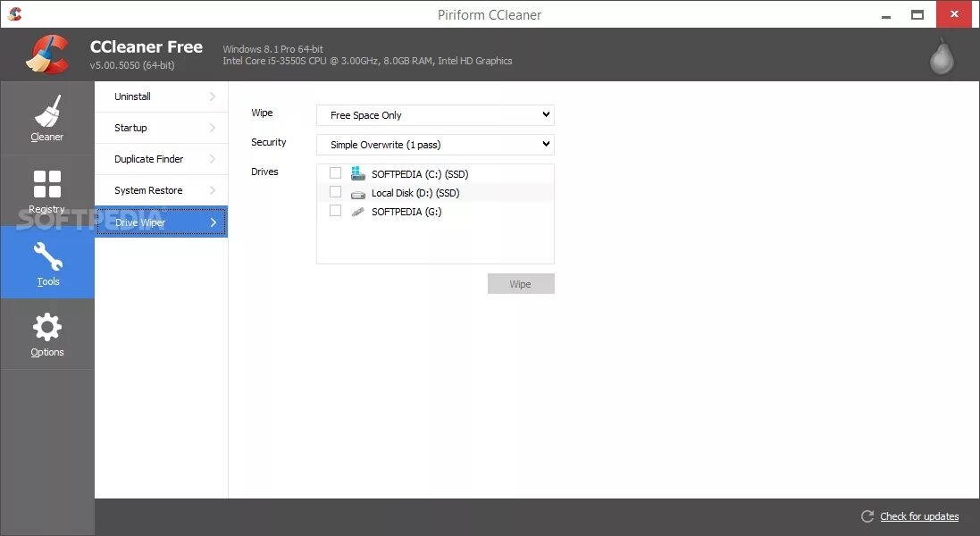Open the Security dropdown showing Simple Overwrite
Screen dimensions: 980x536
pyautogui.click(x=435, y=145)
